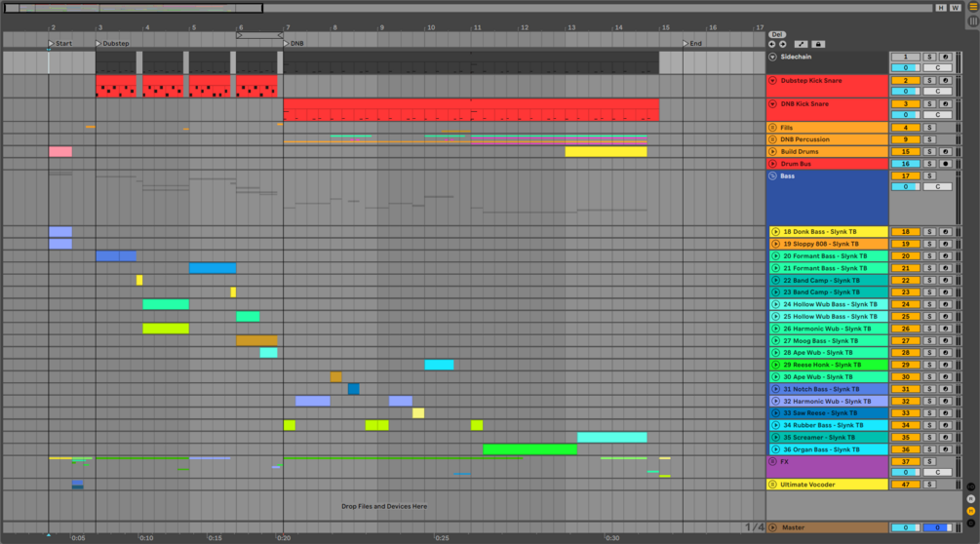Arm the Sidechain track for recording

[945, 57]
